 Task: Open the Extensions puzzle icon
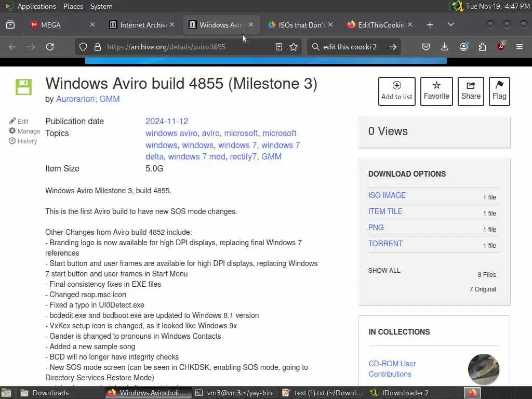pos(482,47)
